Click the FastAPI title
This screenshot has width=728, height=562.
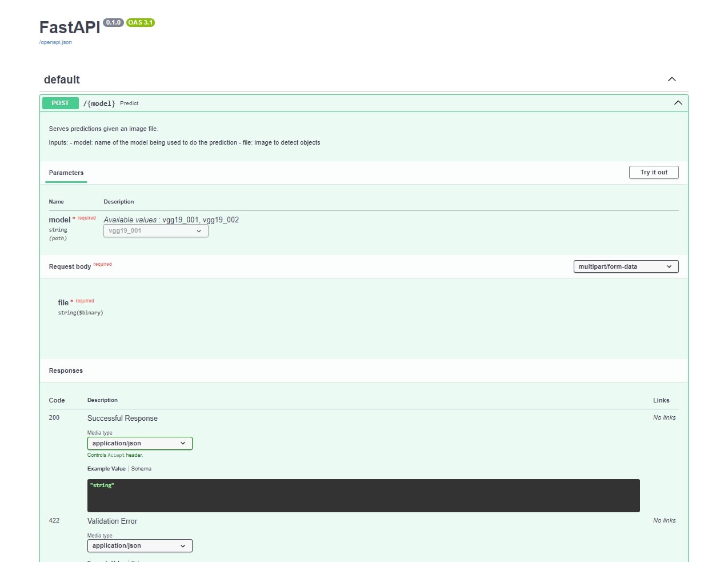[70, 27]
